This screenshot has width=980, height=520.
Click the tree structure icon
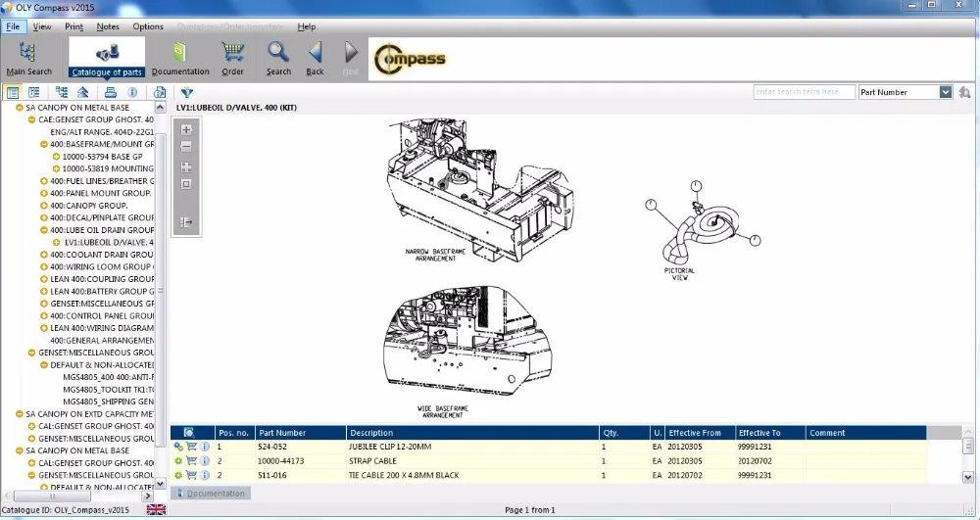point(61,92)
